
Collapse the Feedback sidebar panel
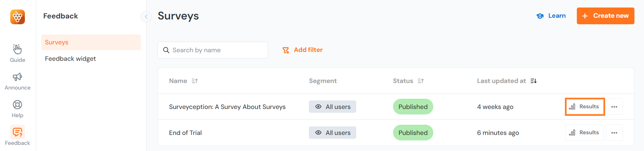[x=146, y=16]
